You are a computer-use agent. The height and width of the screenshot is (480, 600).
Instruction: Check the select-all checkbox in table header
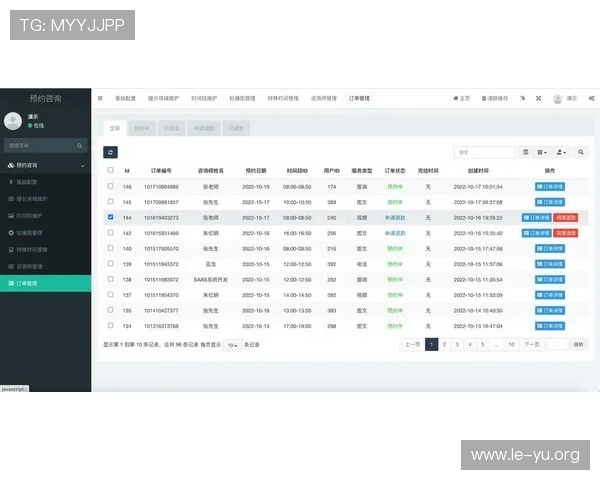coord(110,171)
